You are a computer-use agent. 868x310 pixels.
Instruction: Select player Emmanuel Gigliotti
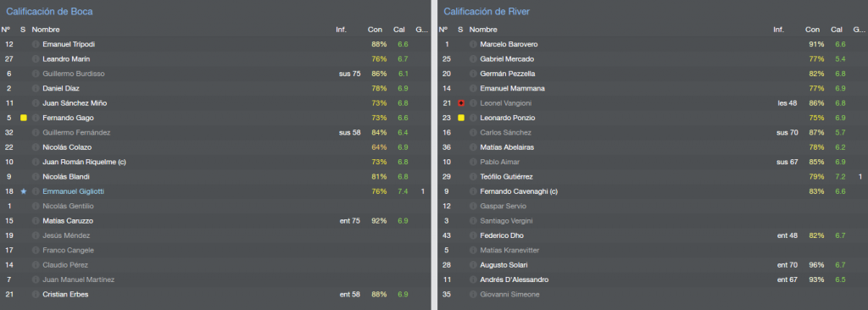pos(73,191)
